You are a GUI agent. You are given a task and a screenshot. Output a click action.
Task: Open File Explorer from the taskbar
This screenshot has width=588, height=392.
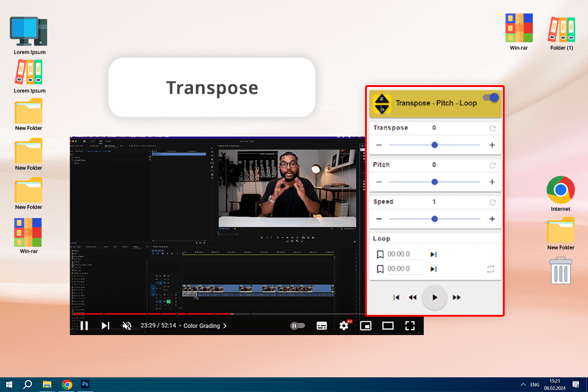coord(47,385)
